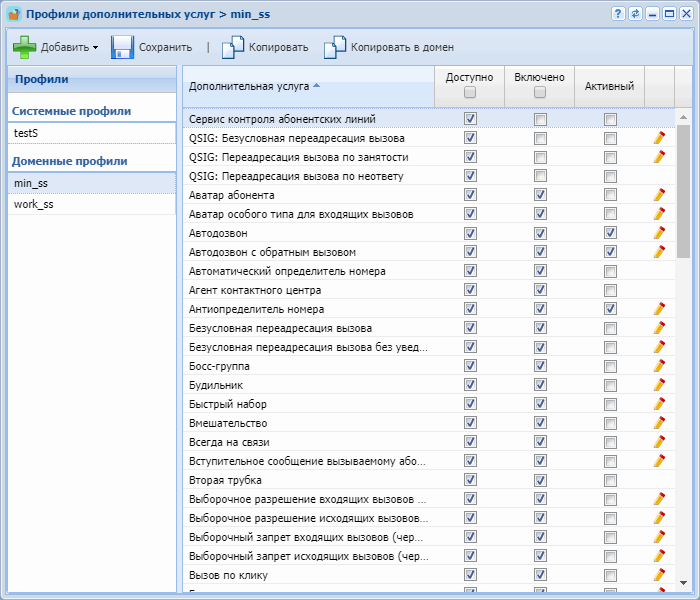Toggle the Доступно header checkbox

click(470, 93)
